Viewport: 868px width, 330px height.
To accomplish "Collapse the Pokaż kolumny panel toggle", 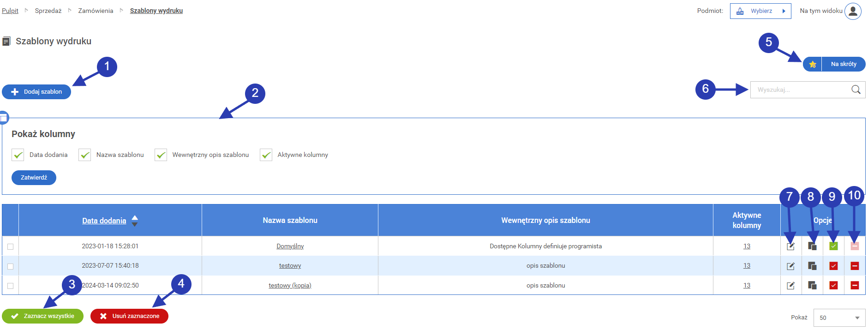I will pyautogui.click(x=4, y=118).
